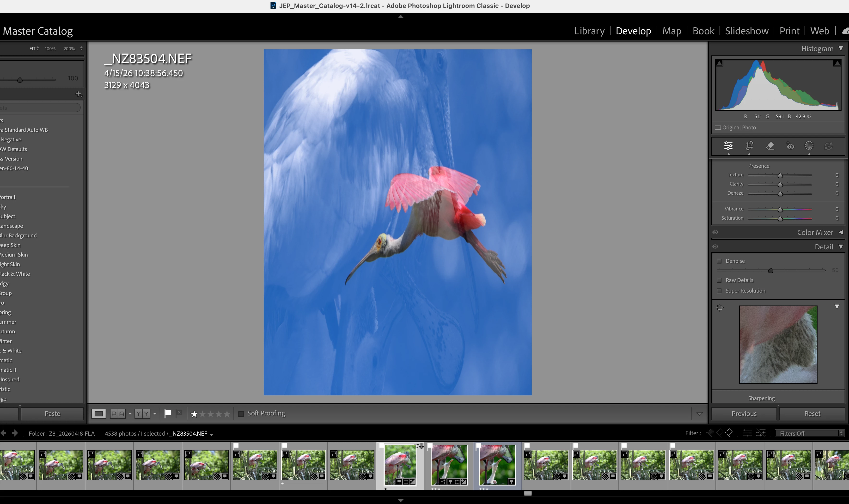Select the Red Eye correction tool
This screenshot has height=504, width=849.
(x=790, y=146)
